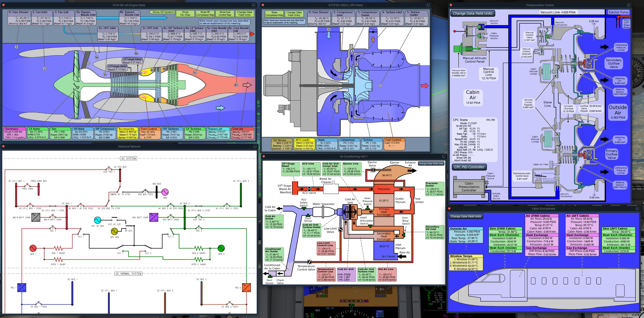Image resolution: width=644 pixels, height=318 pixels.
Task: Enable the Show Oil System checkbox
Action: [x=151, y=12]
